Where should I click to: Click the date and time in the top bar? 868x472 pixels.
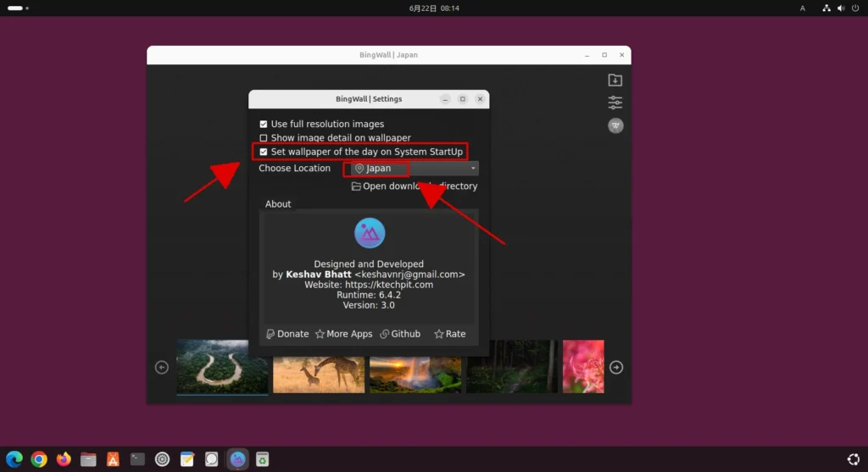click(434, 8)
